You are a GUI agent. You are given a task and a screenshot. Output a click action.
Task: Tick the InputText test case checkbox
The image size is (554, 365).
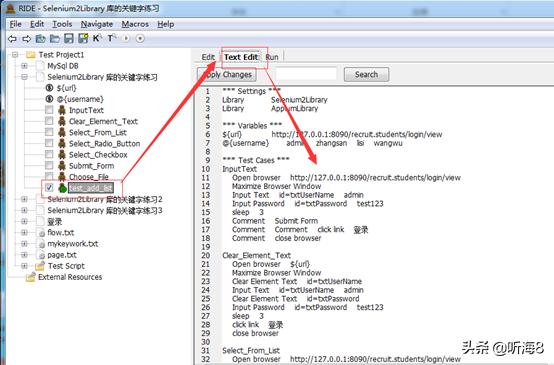[49, 110]
